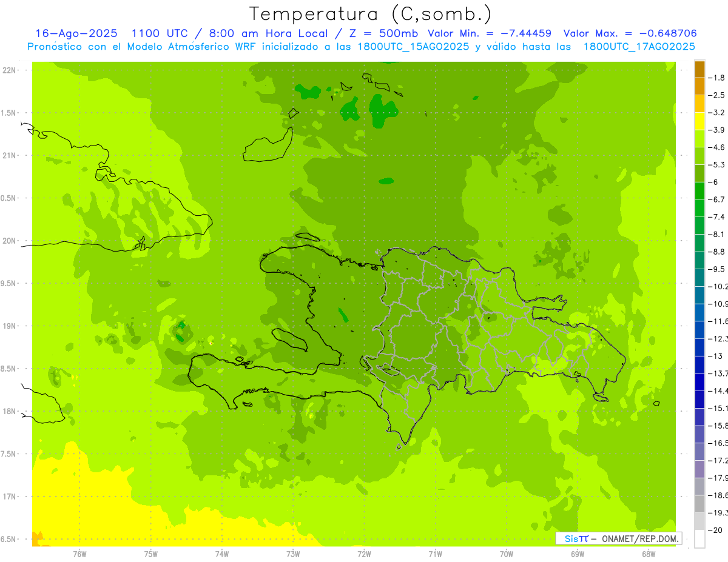
Task: Click the '20N' latitude label
Action: [x=10, y=241]
